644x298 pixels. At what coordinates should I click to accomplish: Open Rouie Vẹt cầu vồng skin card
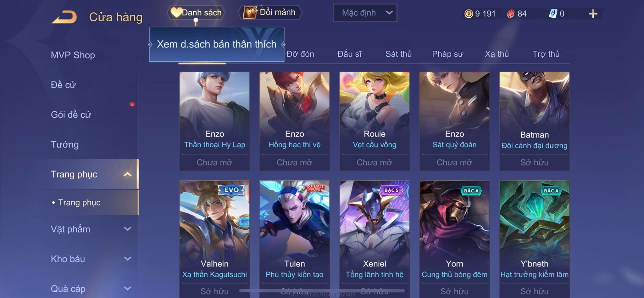tap(375, 121)
